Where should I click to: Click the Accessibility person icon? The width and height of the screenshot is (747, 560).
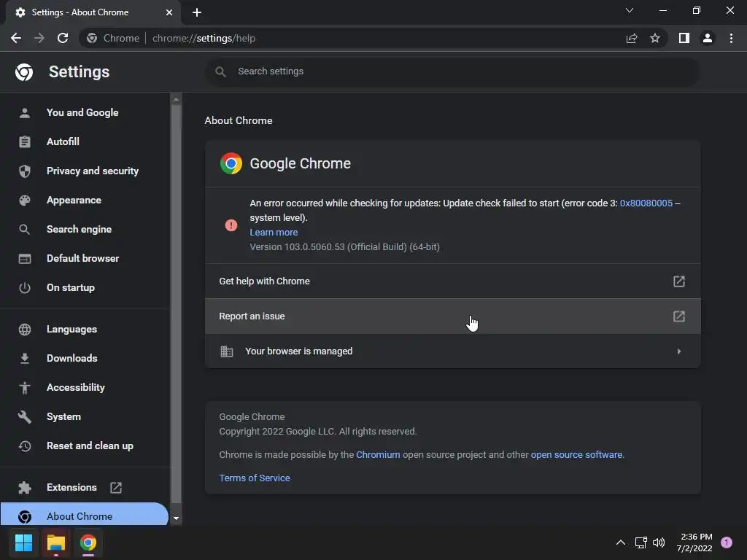(x=25, y=388)
